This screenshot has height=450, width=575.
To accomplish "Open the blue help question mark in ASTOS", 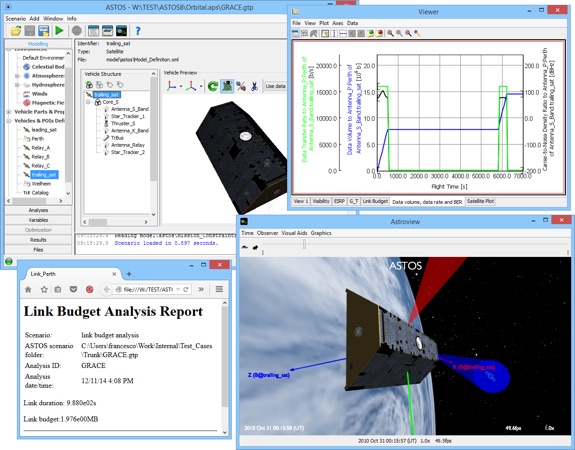I will pyautogui.click(x=138, y=31).
